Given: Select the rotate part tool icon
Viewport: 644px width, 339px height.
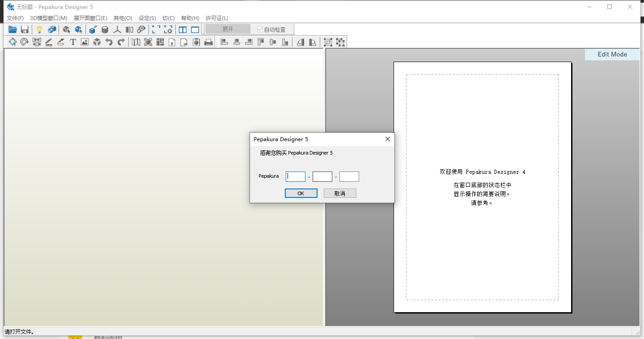Looking at the screenshot, I should point(25,42).
